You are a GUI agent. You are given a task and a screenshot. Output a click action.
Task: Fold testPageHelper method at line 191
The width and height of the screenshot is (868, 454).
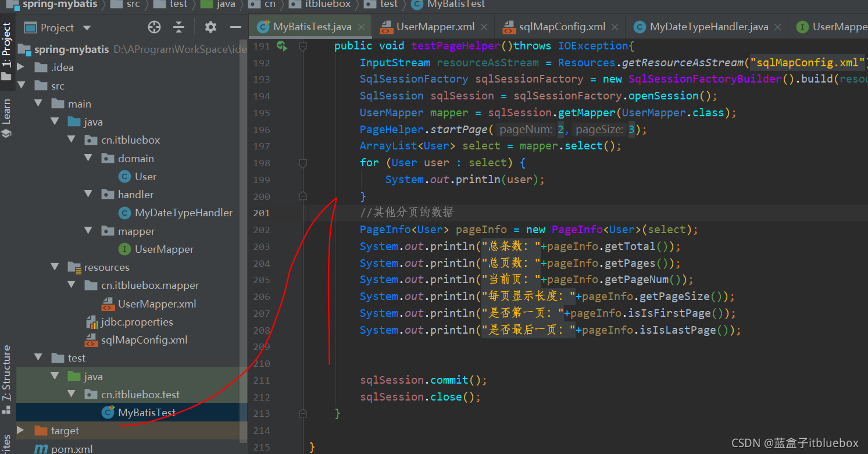[x=302, y=46]
